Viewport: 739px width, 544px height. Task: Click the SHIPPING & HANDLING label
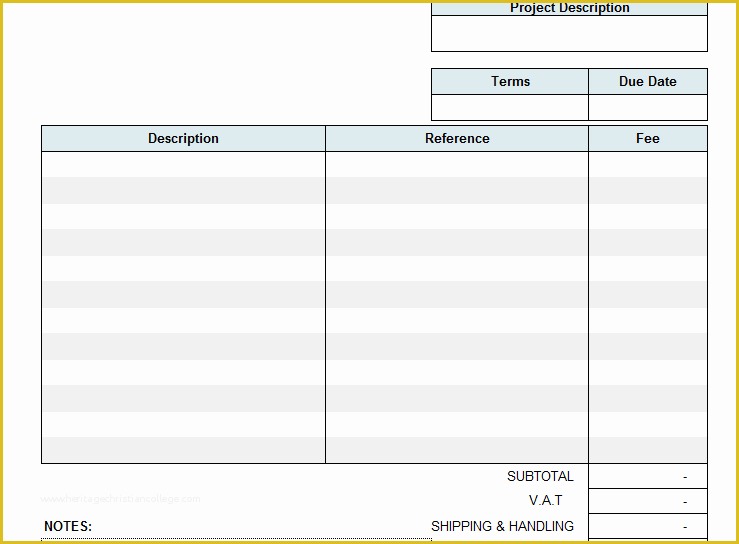coord(502,526)
